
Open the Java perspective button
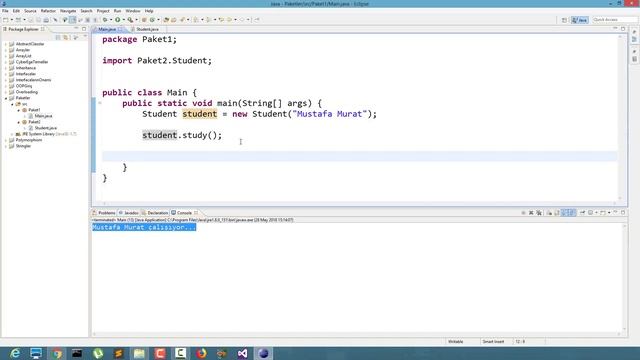[580, 20]
